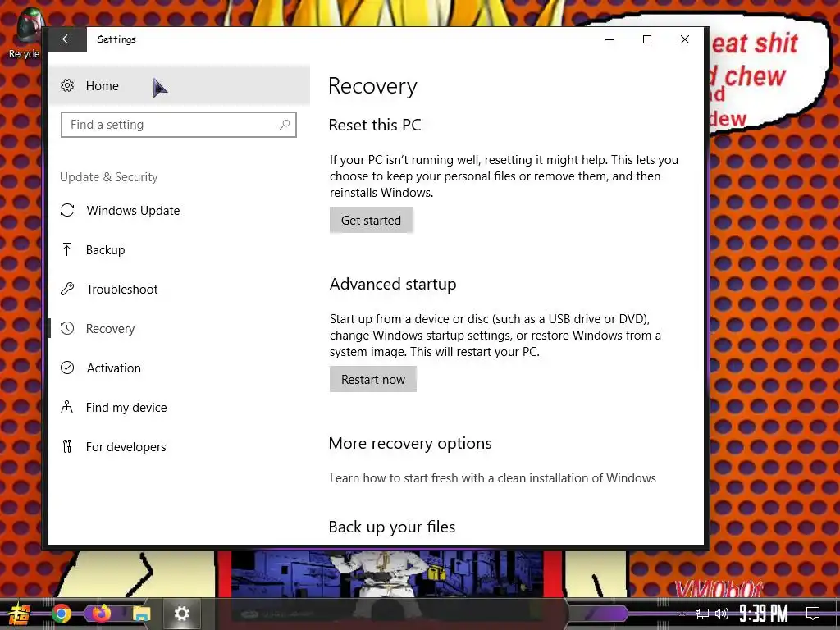840x630 pixels.
Task: Click the For developers tools icon
Action: 67,446
